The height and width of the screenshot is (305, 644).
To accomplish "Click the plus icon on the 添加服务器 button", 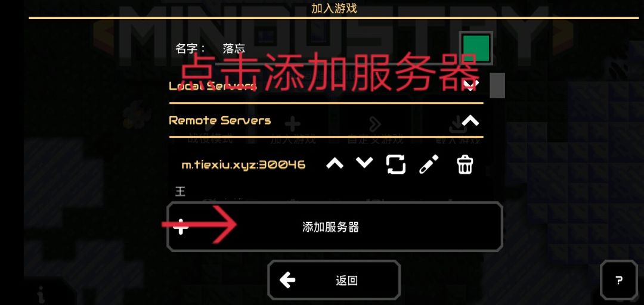I will (181, 226).
